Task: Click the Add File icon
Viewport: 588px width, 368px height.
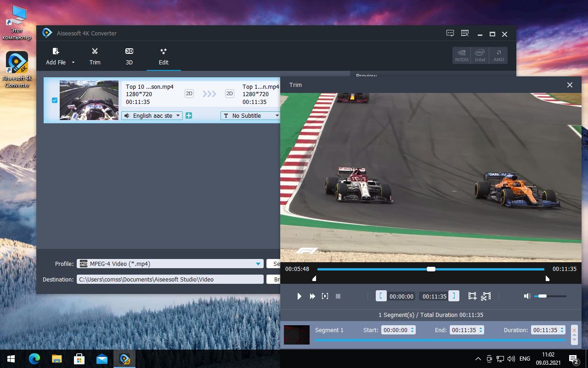Action: 56,52
